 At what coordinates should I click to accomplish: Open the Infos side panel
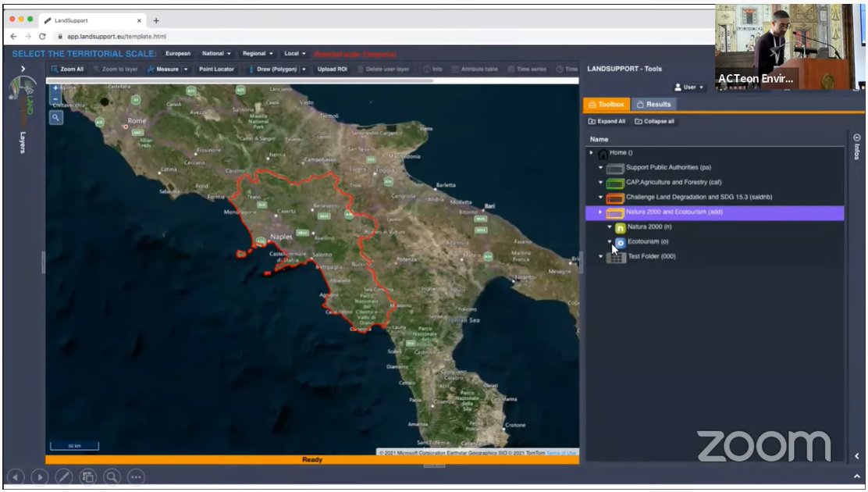click(x=856, y=146)
